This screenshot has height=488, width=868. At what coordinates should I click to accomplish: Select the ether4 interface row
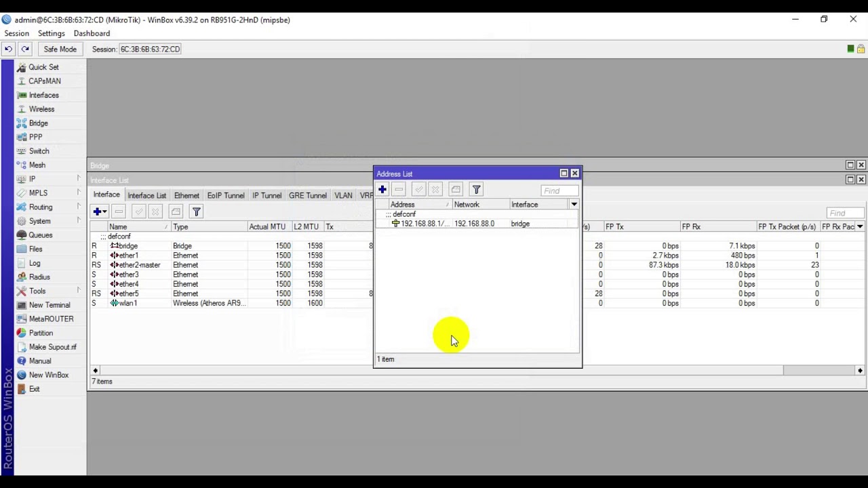(x=232, y=284)
